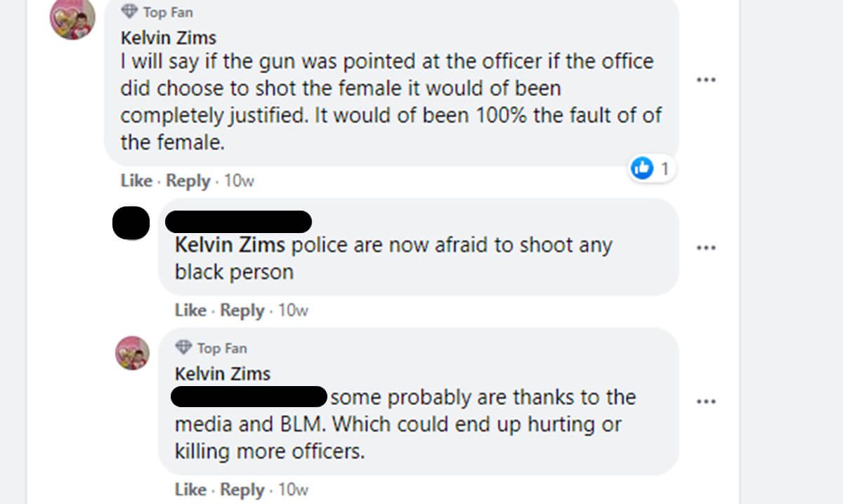Click the blue thumbs-up reaction icon
The width and height of the screenshot is (843, 504).
coord(642,168)
